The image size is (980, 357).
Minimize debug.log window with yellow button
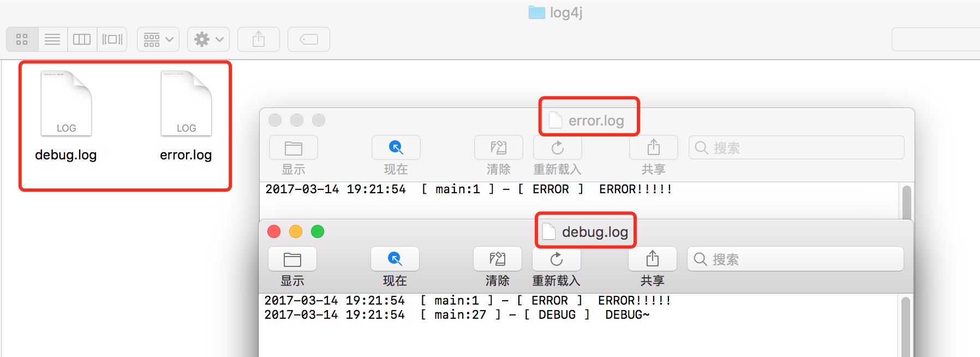point(296,231)
